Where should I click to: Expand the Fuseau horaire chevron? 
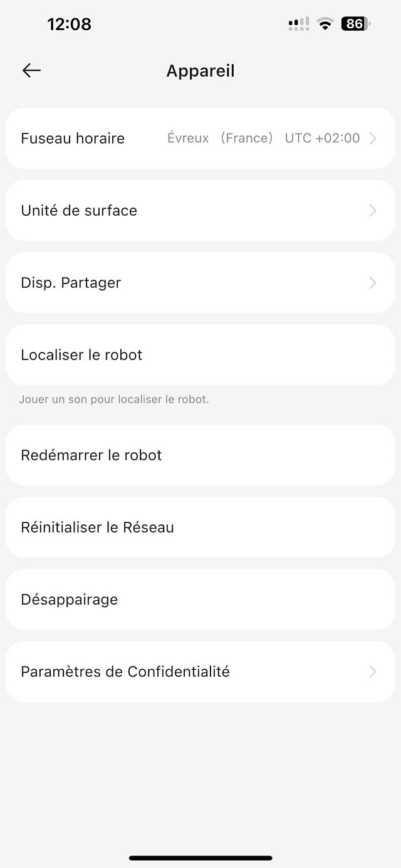[373, 139]
